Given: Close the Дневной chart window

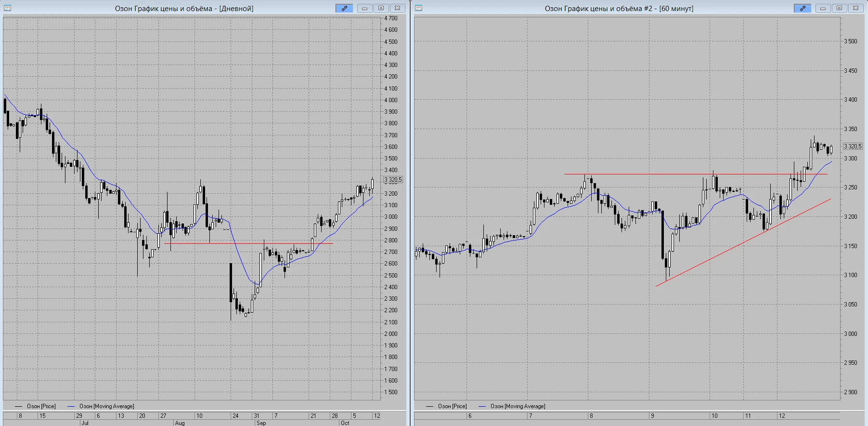Looking at the screenshot, I should click(x=398, y=8).
